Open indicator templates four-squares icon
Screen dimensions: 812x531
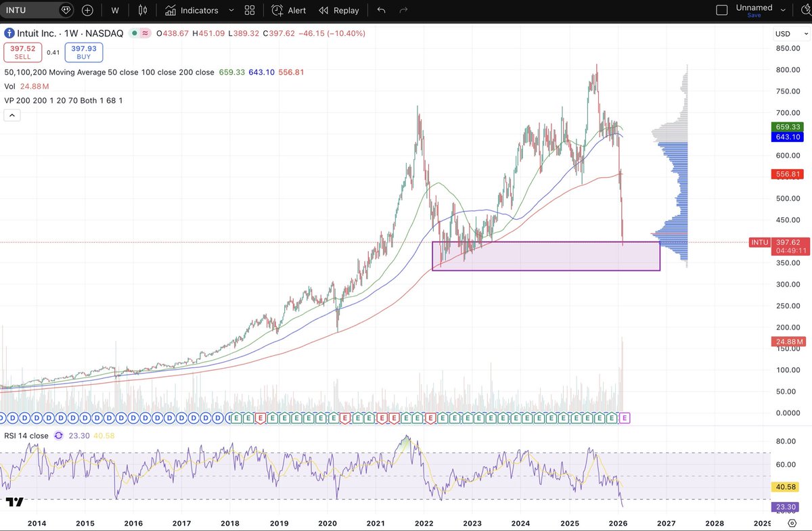click(250, 10)
